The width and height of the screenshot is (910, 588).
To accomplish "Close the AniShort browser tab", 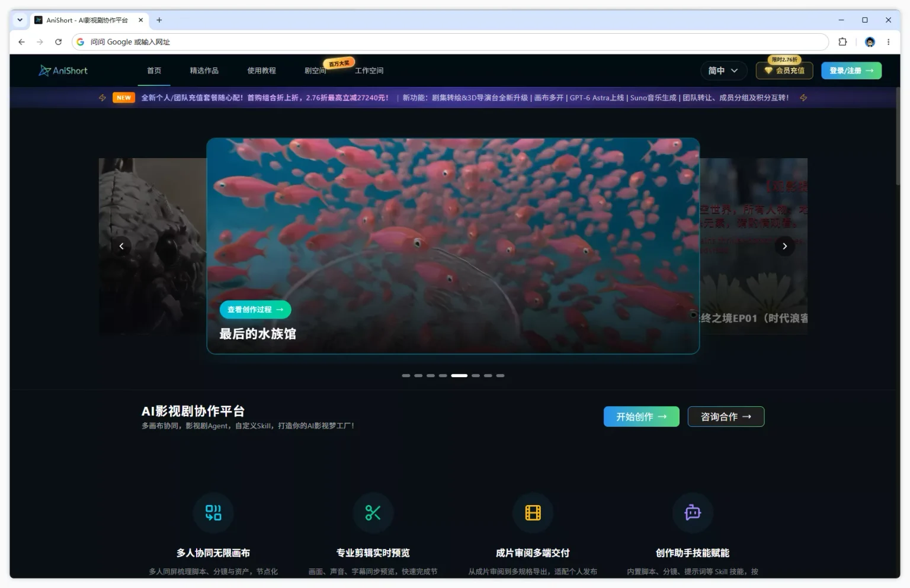I will click(x=140, y=20).
